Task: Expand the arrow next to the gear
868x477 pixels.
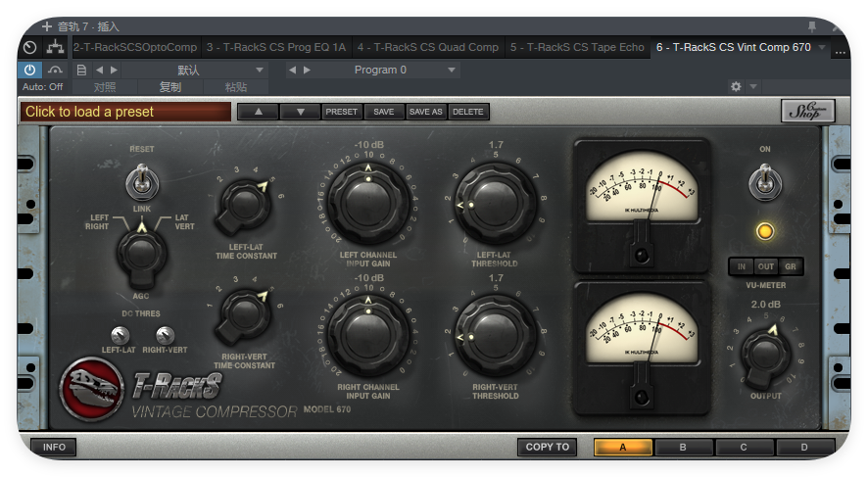Action: pyautogui.click(x=752, y=87)
